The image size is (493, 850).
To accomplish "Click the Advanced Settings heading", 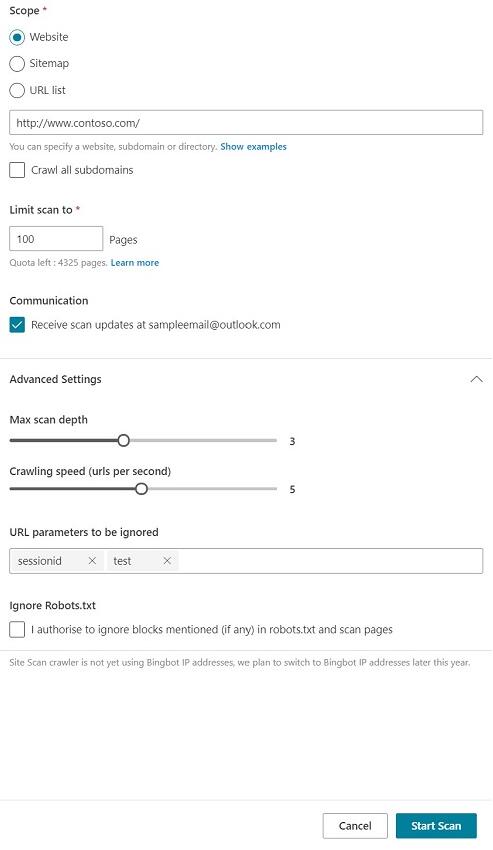I will click(x=55, y=379).
